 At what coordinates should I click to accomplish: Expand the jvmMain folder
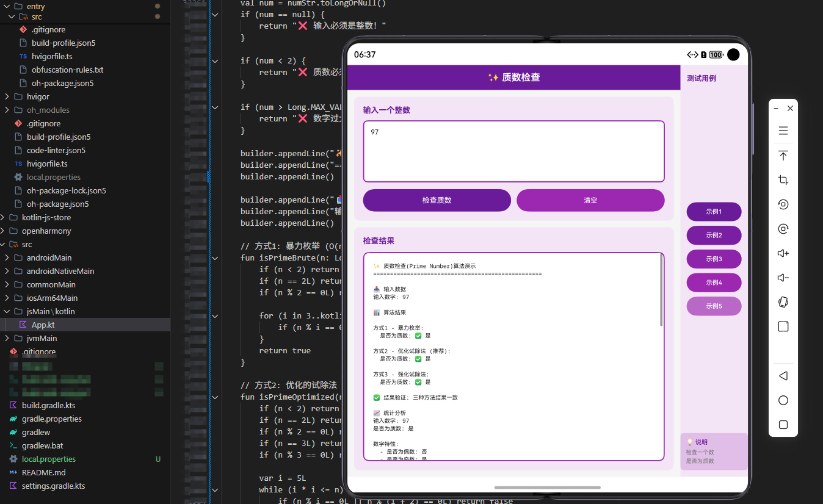pos(7,338)
